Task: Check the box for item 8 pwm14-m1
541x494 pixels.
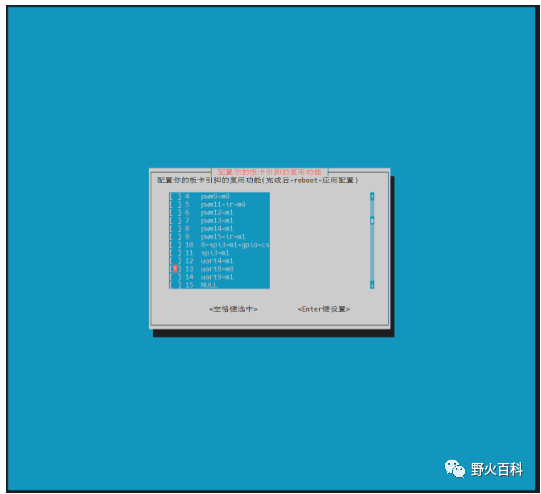Action: click(175, 228)
